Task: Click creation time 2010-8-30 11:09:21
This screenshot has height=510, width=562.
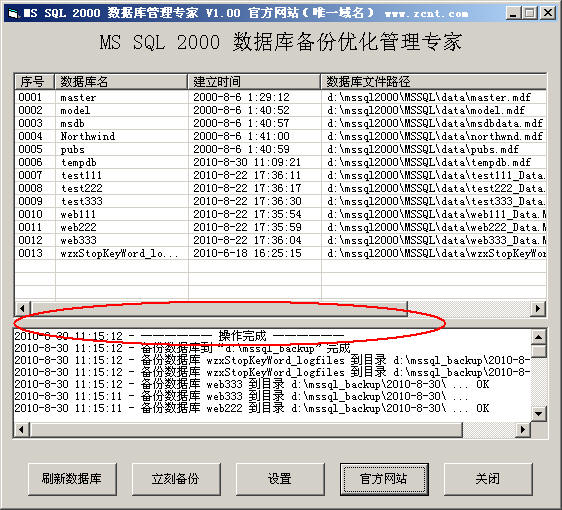Action: pos(247,162)
